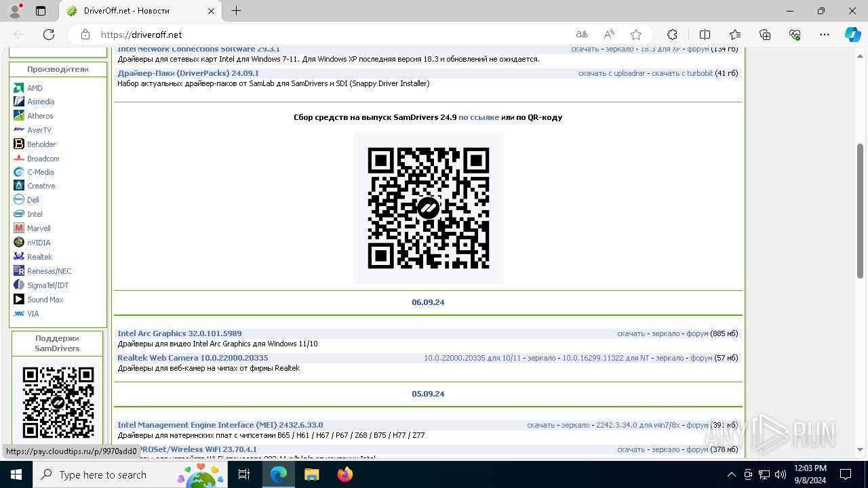Click the VIA logo icon
Image resolution: width=868 pixels, height=488 pixels.
tap(19, 314)
